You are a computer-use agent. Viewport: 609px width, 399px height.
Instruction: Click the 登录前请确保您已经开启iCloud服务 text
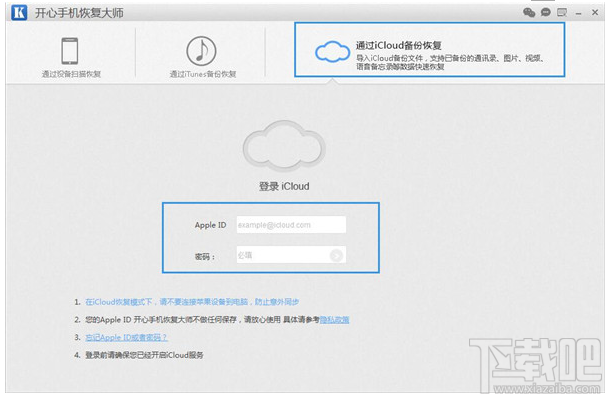[144, 355]
